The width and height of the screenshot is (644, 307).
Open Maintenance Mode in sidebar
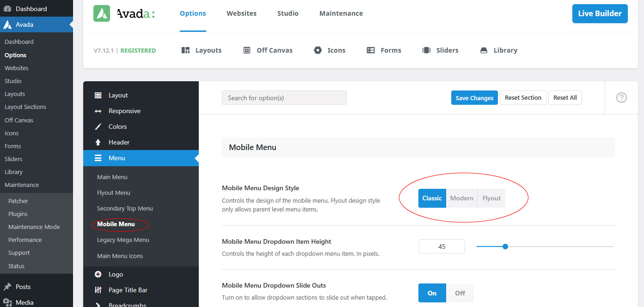click(34, 227)
